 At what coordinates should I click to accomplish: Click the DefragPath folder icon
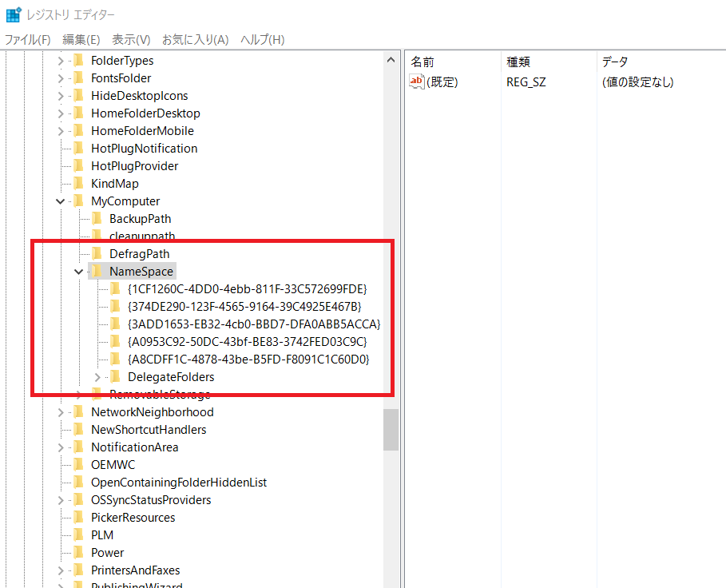pyautogui.click(x=97, y=254)
